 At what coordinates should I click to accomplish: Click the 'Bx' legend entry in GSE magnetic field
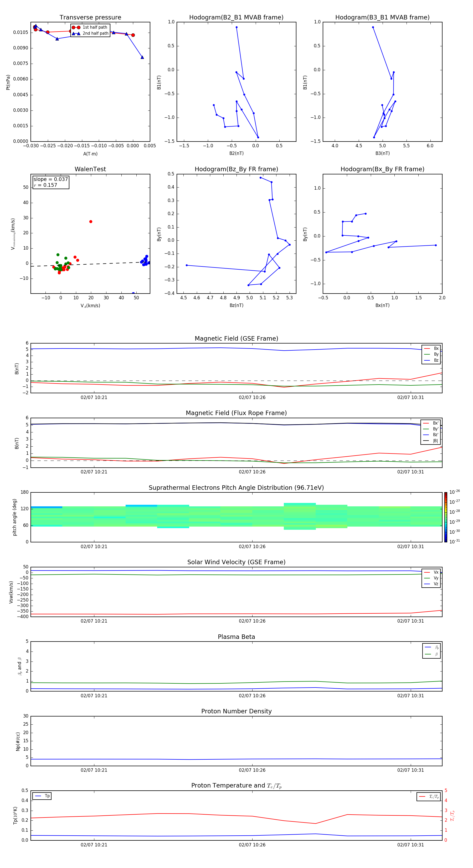tap(431, 349)
